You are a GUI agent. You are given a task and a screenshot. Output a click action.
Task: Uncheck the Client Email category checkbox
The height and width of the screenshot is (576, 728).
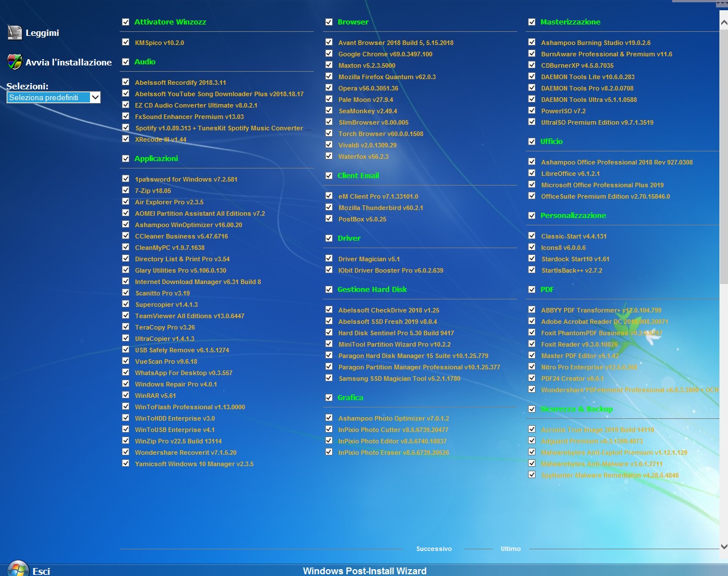point(329,175)
